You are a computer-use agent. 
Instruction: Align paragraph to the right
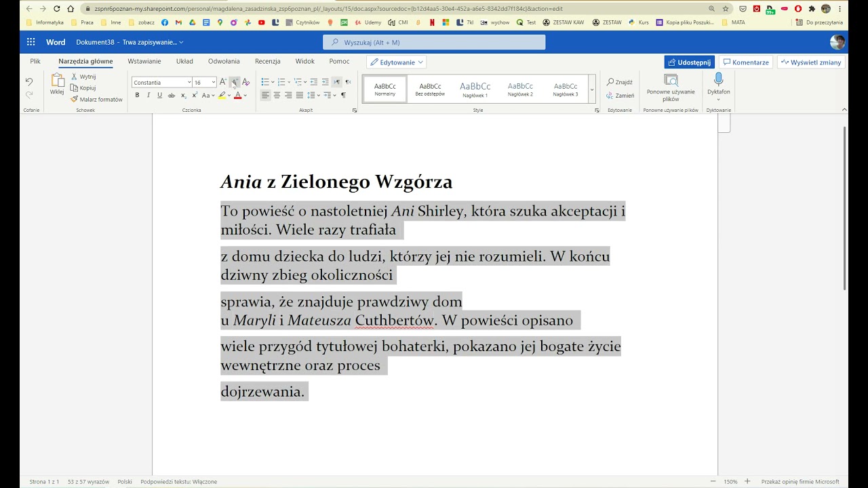(x=288, y=96)
